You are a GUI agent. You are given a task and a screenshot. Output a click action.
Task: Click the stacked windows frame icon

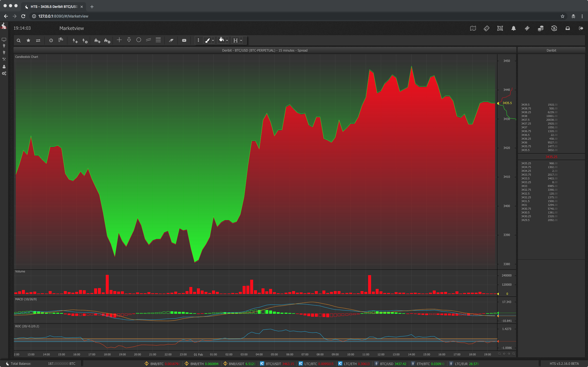coord(500,28)
